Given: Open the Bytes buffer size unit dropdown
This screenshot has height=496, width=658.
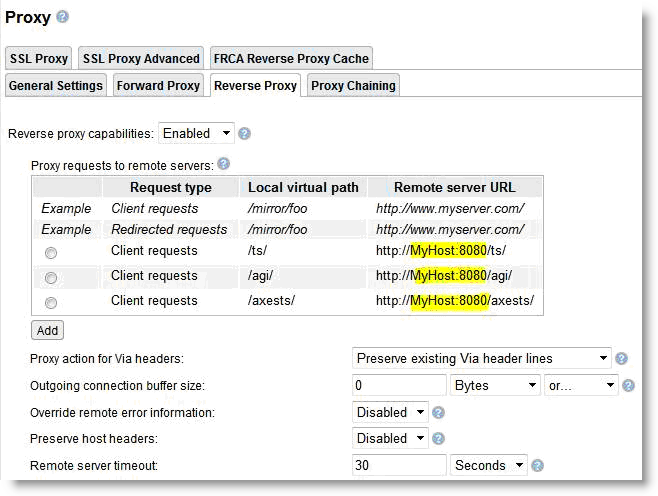Looking at the screenshot, I should click(x=495, y=385).
